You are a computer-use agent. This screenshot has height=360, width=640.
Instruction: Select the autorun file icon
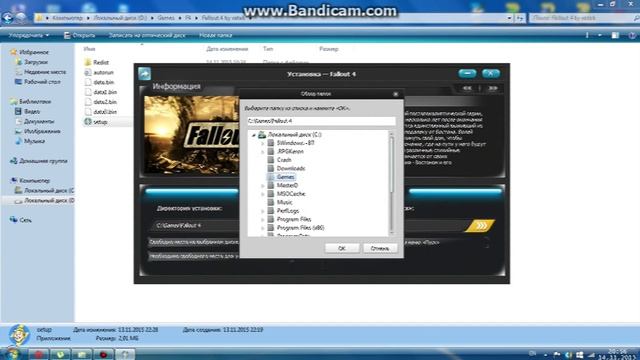point(88,72)
